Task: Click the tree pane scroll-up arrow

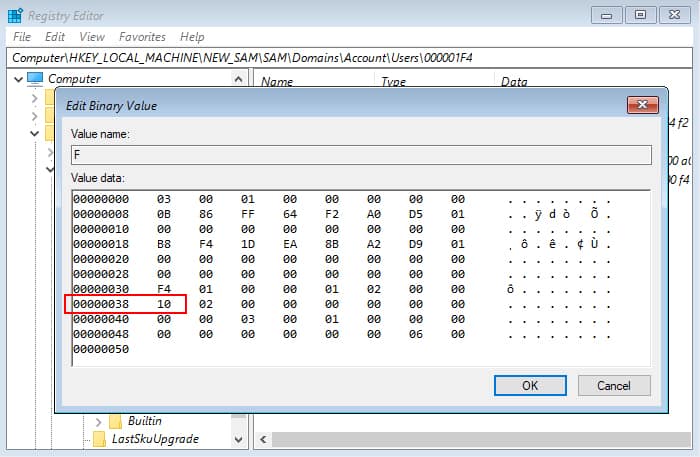Action: pos(238,79)
